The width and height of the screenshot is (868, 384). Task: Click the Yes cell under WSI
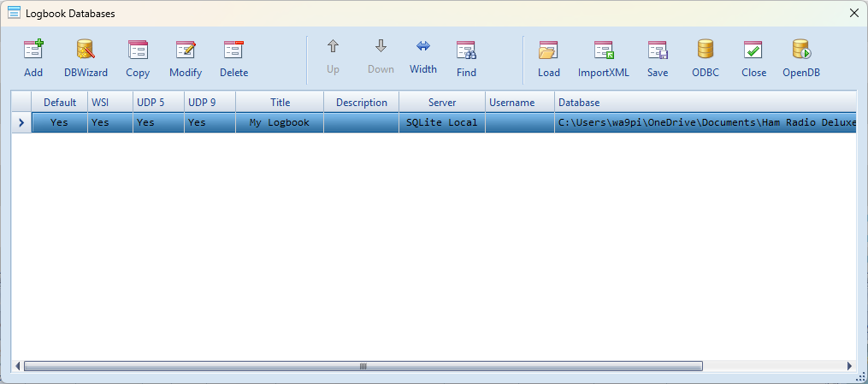(110, 123)
